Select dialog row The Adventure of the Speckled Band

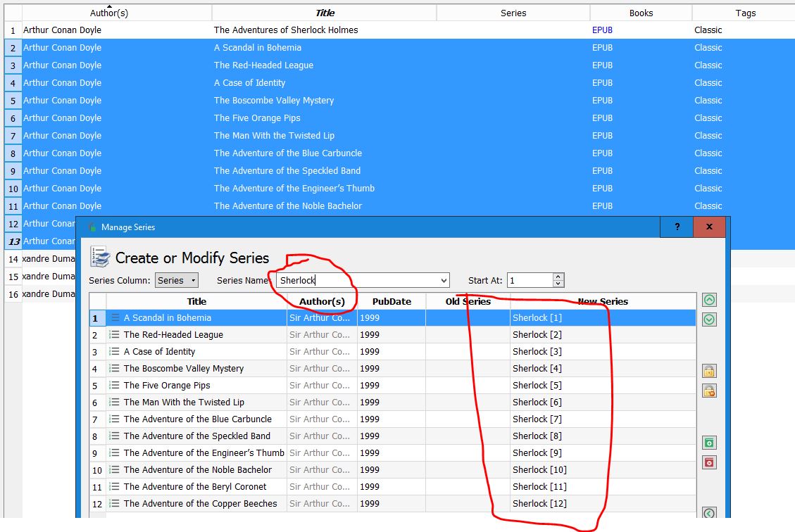tap(196, 436)
